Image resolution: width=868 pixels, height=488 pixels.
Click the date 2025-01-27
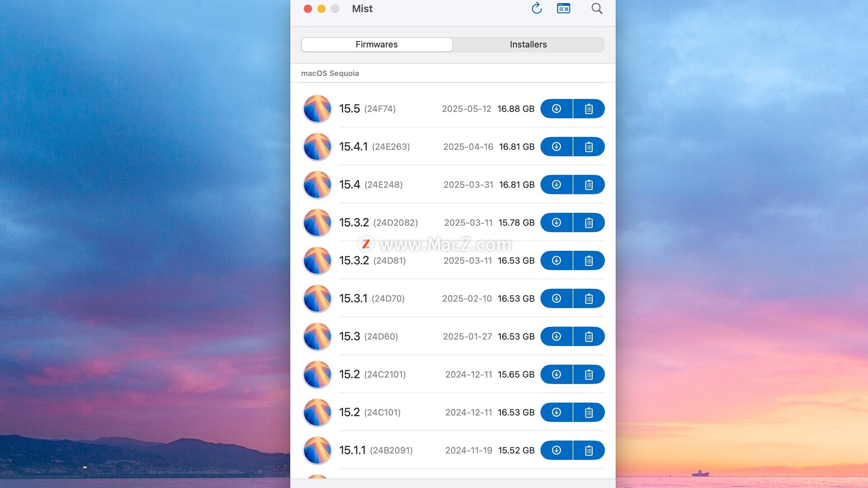pyautogui.click(x=467, y=336)
